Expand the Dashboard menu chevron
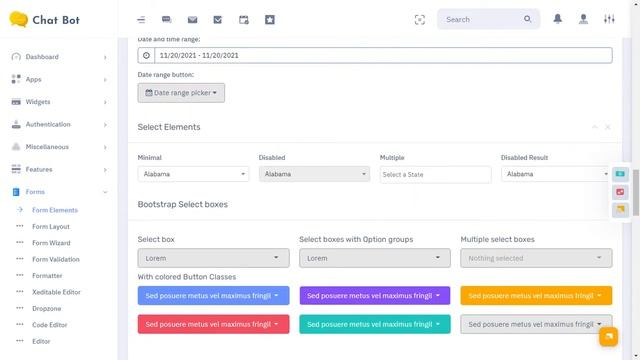Screen dimensions: 640x360 [x=105, y=57]
